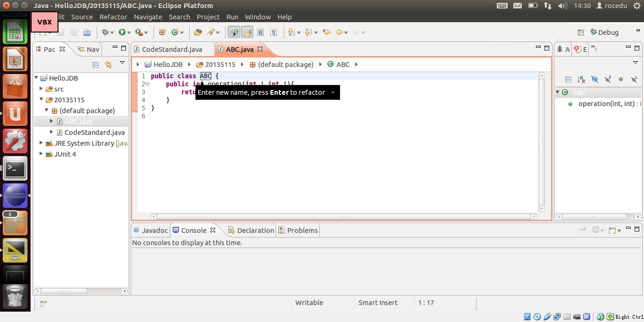Collapse the 20135115 source folder

click(x=42, y=100)
